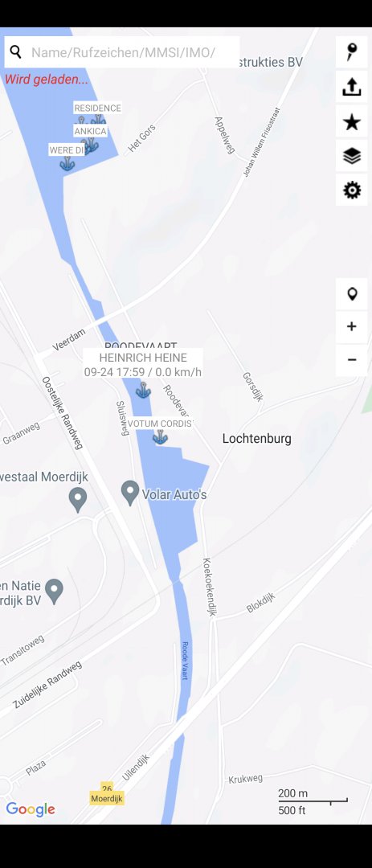The width and height of the screenshot is (372, 868).
Task: Open the Moerdijk BV place marker
Action: [54, 592]
